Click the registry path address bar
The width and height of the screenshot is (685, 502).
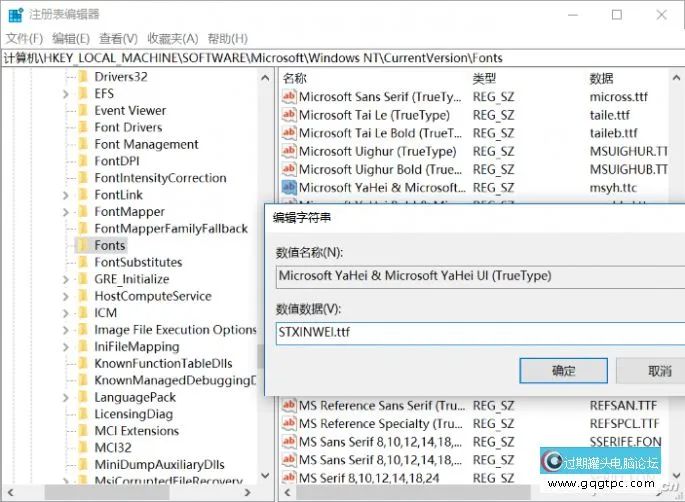pos(342,58)
